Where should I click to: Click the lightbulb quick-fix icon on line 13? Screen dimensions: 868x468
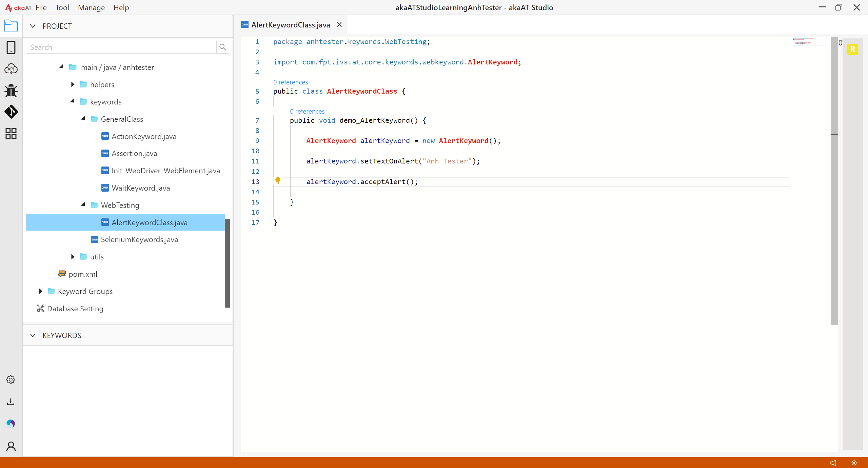point(278,181)
